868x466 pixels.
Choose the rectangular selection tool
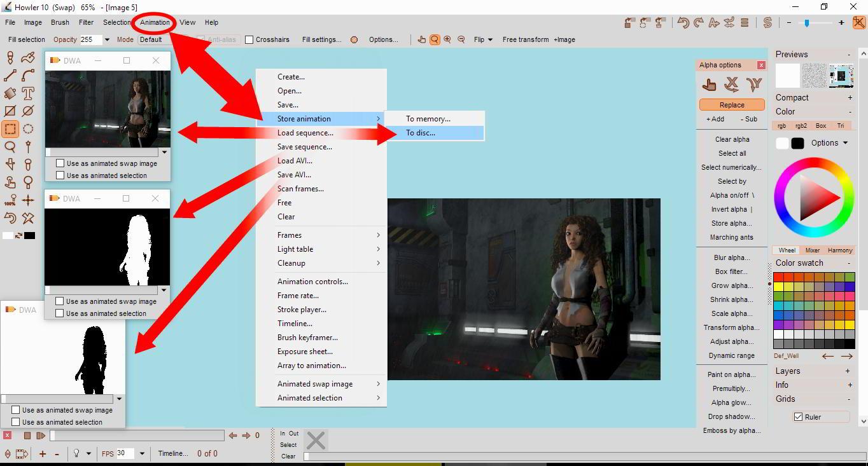coord(10,129)
